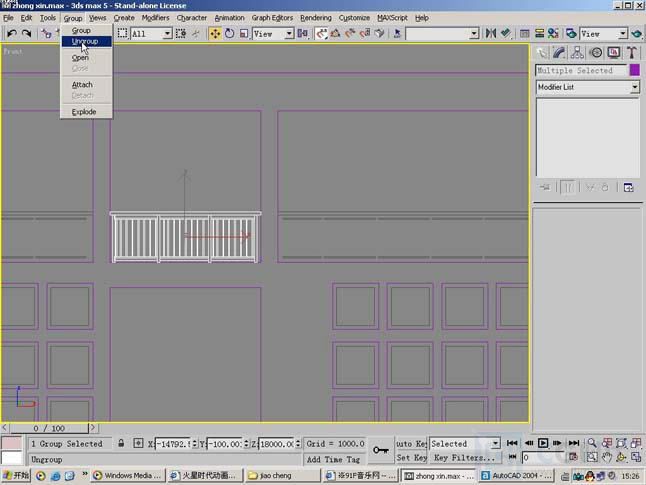Open the Graph Editors menu
Screen dimensions: 646x485
272,18
